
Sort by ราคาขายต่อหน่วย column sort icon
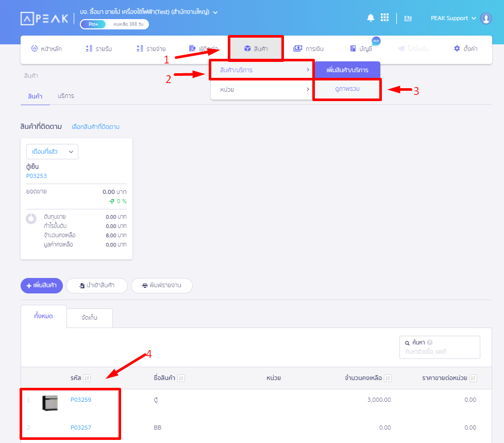pos(473,379)
